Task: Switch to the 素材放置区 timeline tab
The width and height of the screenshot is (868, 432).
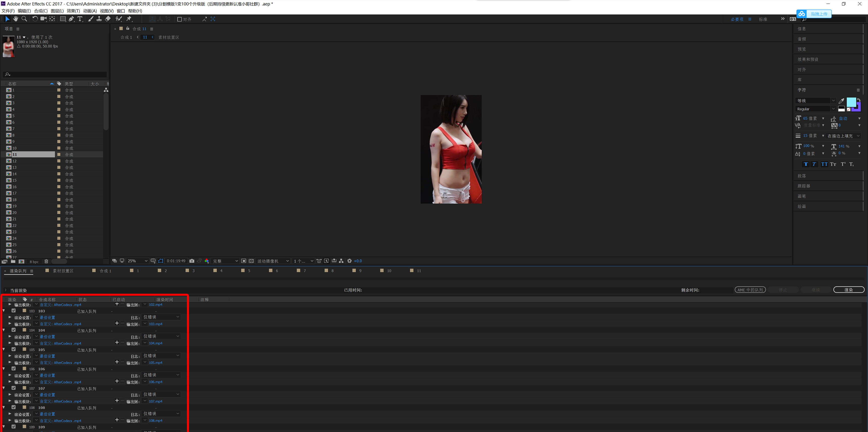Action: pos(63,270)
